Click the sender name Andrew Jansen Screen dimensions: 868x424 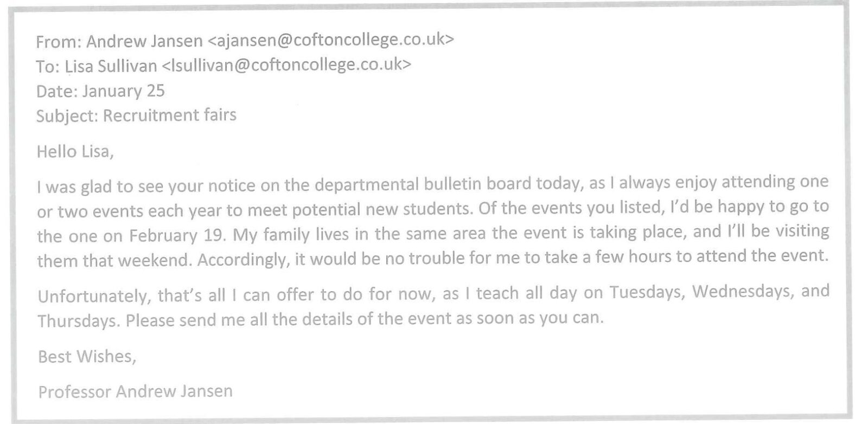(144, 41)
